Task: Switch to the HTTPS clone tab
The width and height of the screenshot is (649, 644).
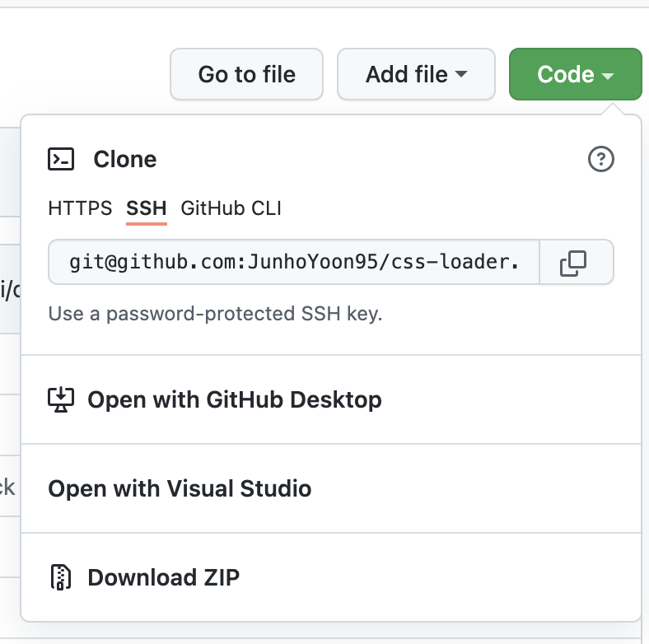Action: point(80,208)
